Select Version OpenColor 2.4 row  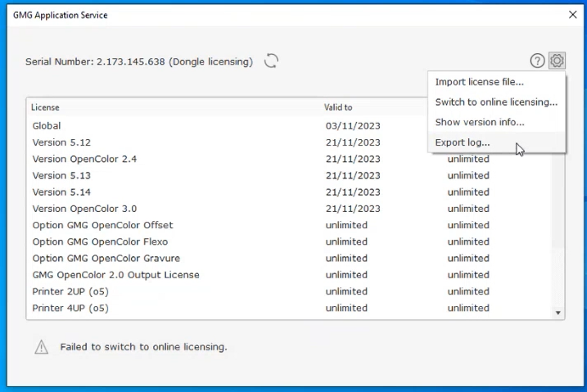click(x=289, y=159)
